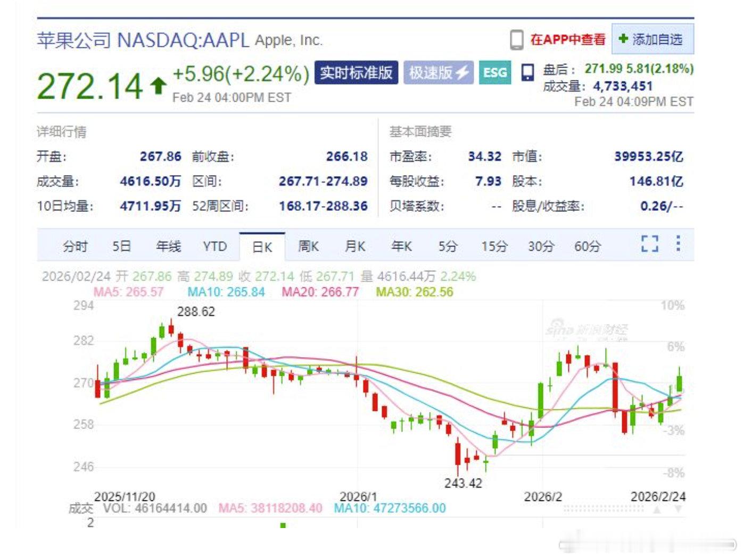Screen dimensions: 743x560
Task: Click the green plus icon in 添加自选
Action: (x=623, y=38)
